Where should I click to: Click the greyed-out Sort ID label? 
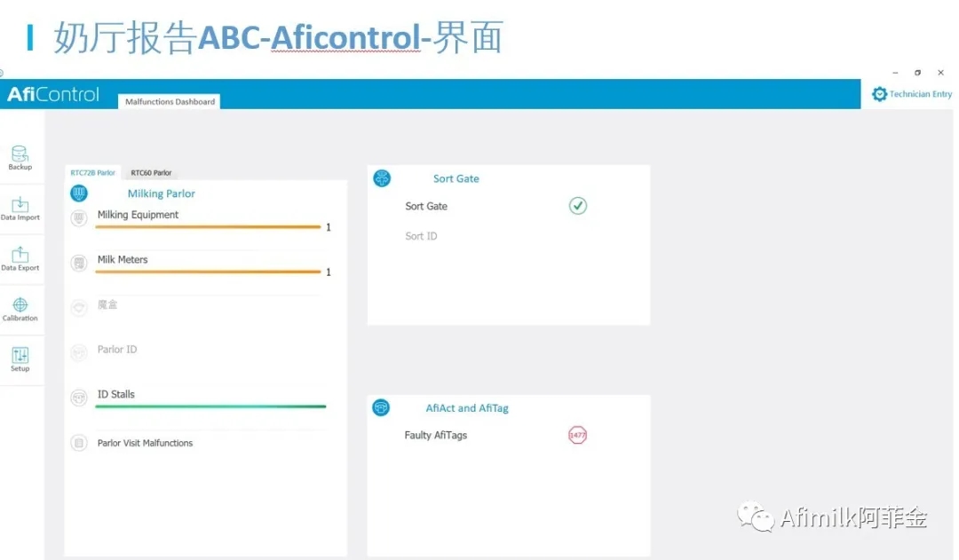click(x=421, y=236)
